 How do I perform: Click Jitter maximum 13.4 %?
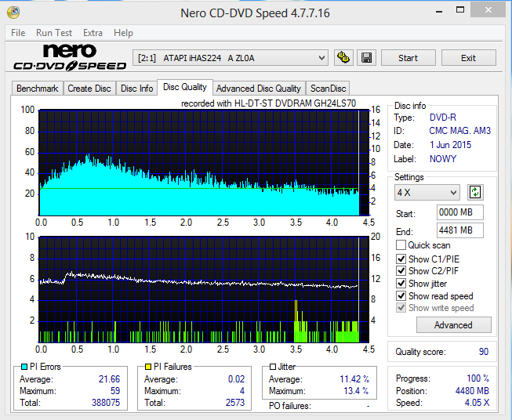click(356, 391)
